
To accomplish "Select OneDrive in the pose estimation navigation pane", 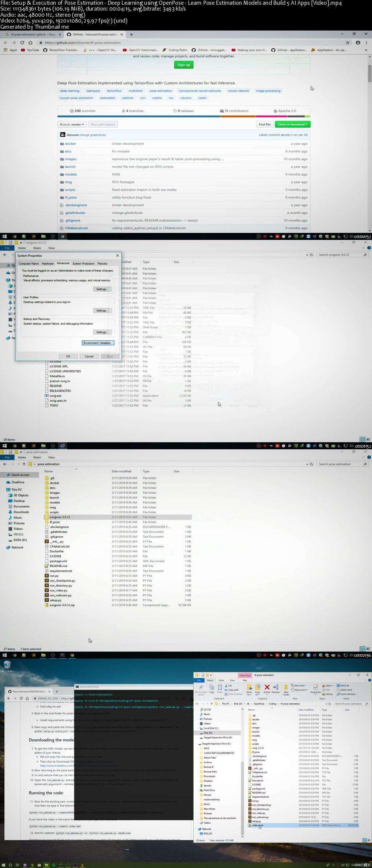I will [x=18, y=482].
